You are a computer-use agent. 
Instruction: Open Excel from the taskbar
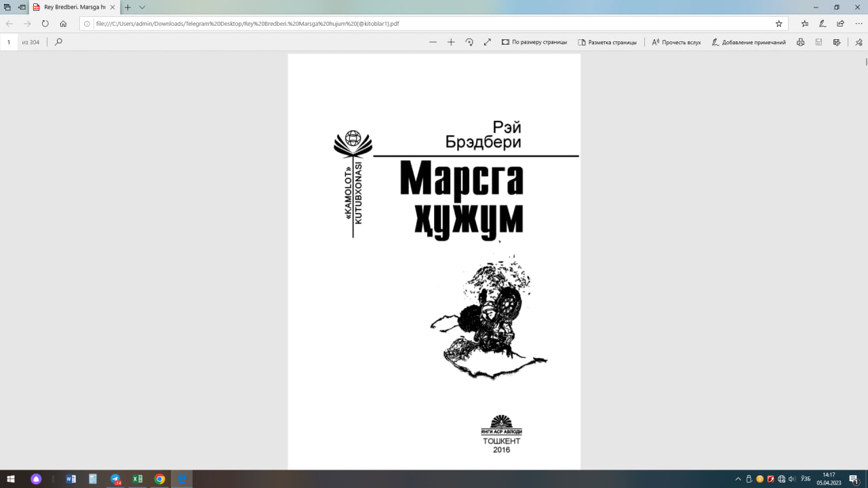[137, 479]
